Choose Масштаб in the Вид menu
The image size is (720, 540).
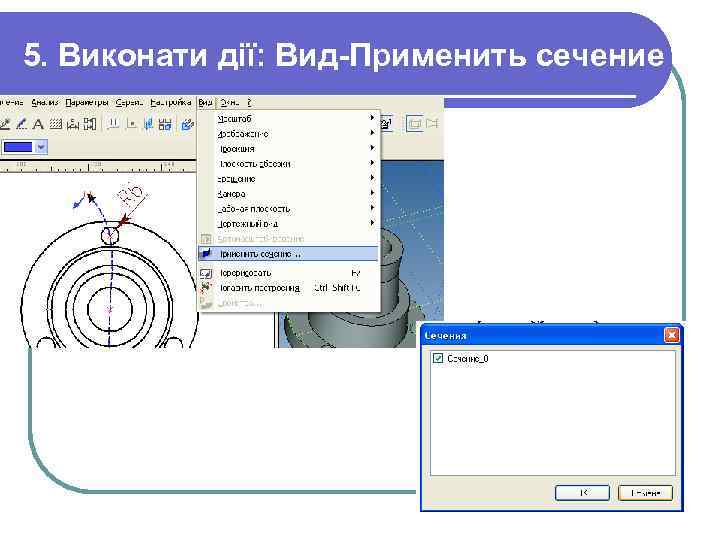288,118
